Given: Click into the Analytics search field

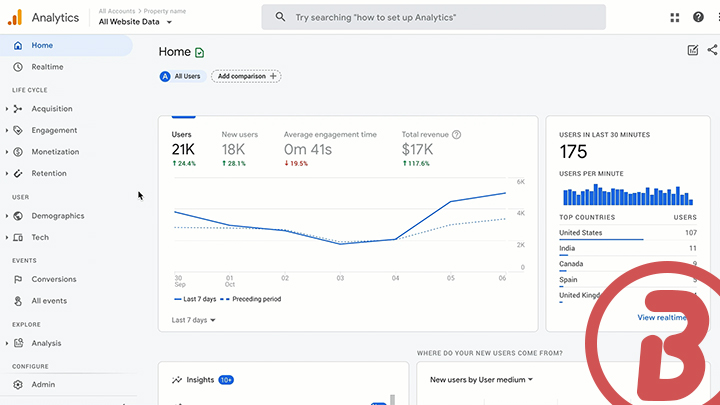Looking at the screenshot, I should click(433, 17).
